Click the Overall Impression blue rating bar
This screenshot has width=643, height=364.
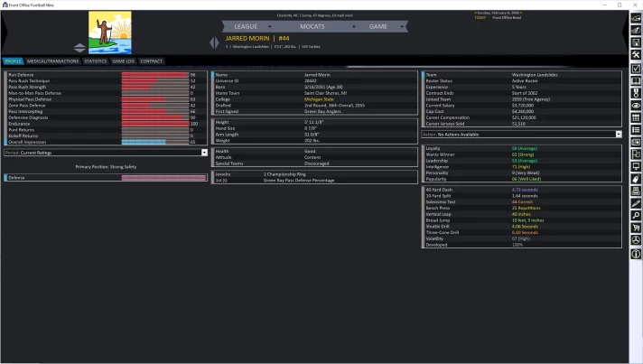155,142
